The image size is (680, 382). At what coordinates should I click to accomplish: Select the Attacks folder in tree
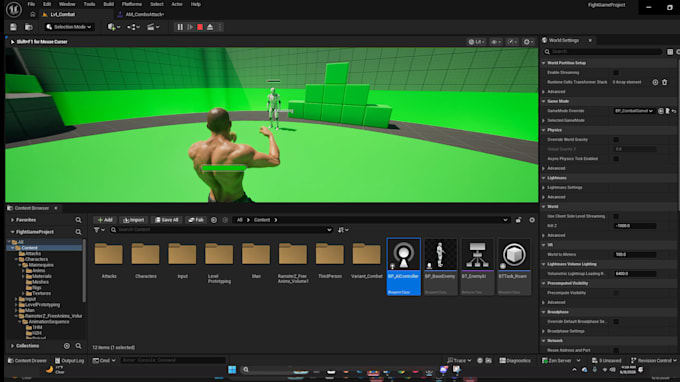(33, 253)
